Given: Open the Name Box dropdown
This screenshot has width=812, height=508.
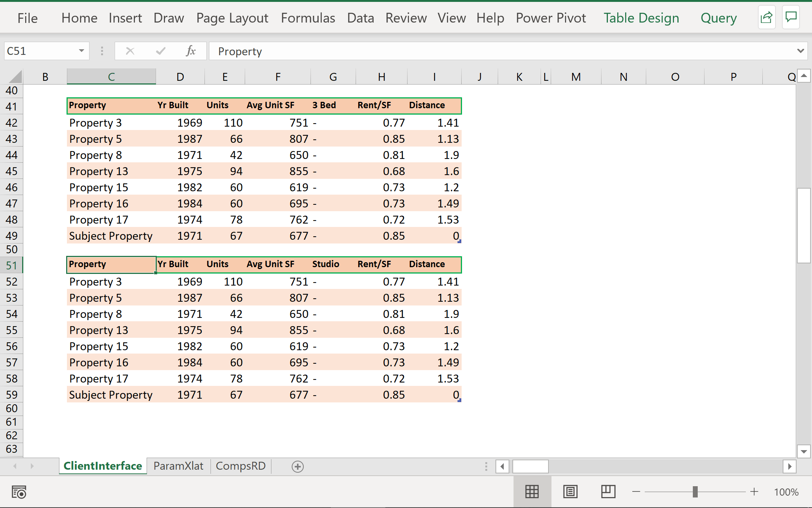Looking at the screenshot, I should click(81, 51).
